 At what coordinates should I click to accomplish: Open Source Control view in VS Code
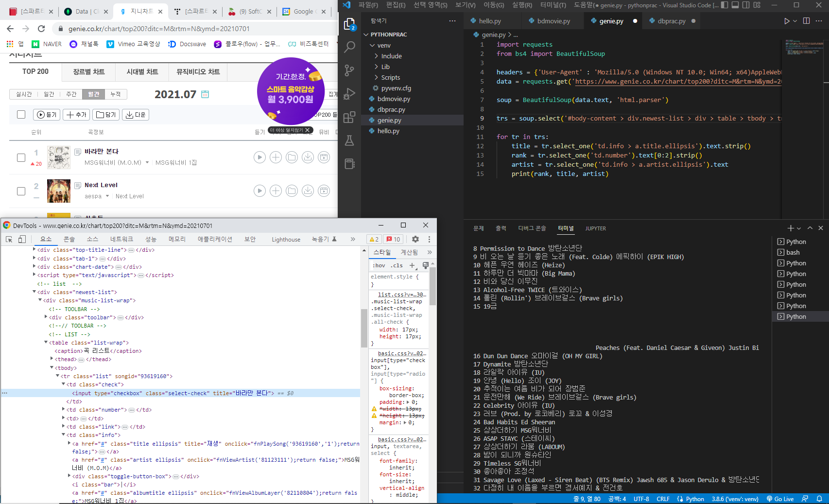pyautogui.click(x=349, y=70)
